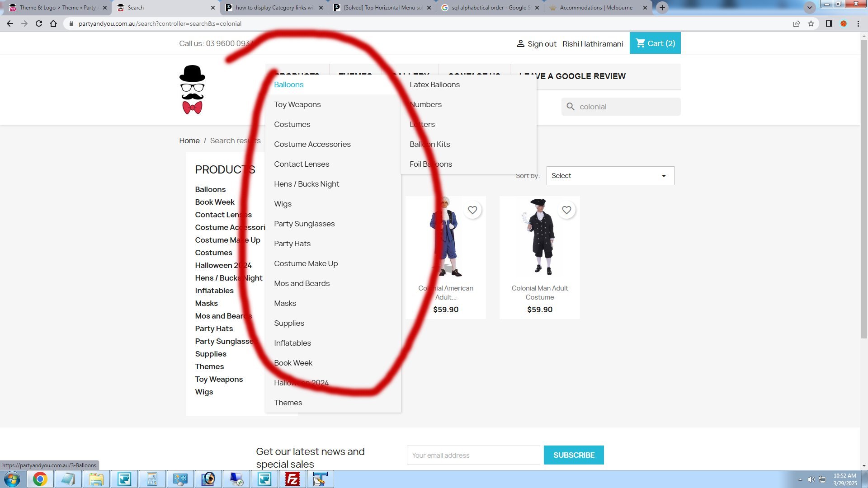Click the Party and You mustache logo
868x488 pixels.
click(192, 90)
